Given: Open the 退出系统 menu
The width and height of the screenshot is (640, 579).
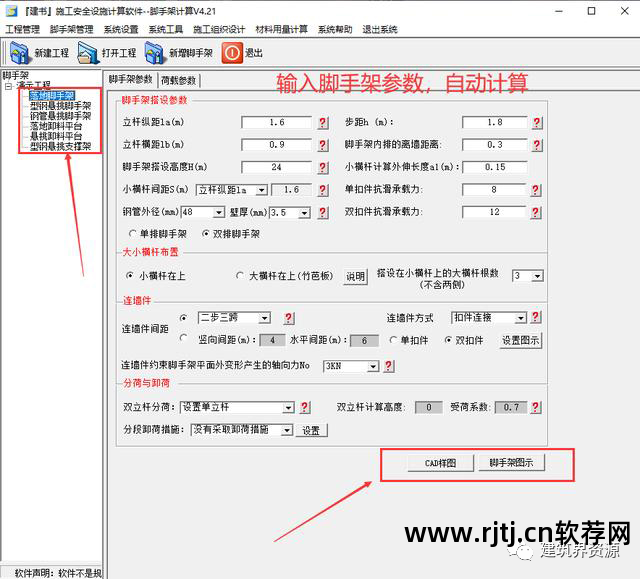Looking at the screenshot, I should [380, 29].
